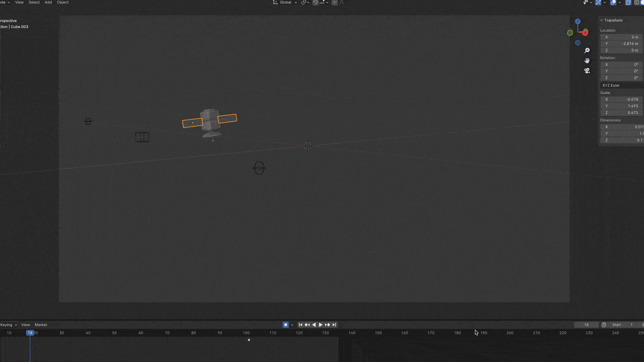The image size is (644, 362).
Task: Open the XYZ Euler rotation mode dropdown
Action: [622, 85]
